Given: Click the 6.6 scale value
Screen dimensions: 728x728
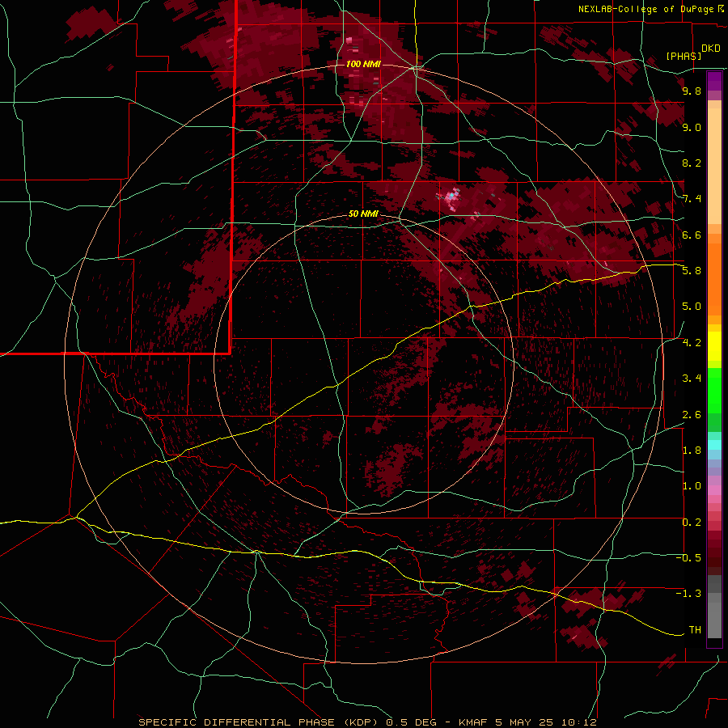Looking at the screenshot, I should (x=692, y=235).
